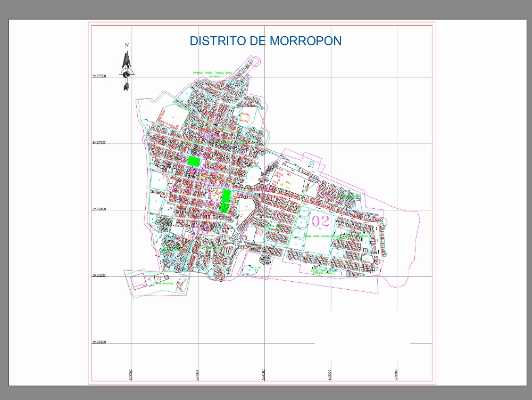Click the north arrow compass symbol
Viewport: 532px width, 400px height.
coord(127,71)
